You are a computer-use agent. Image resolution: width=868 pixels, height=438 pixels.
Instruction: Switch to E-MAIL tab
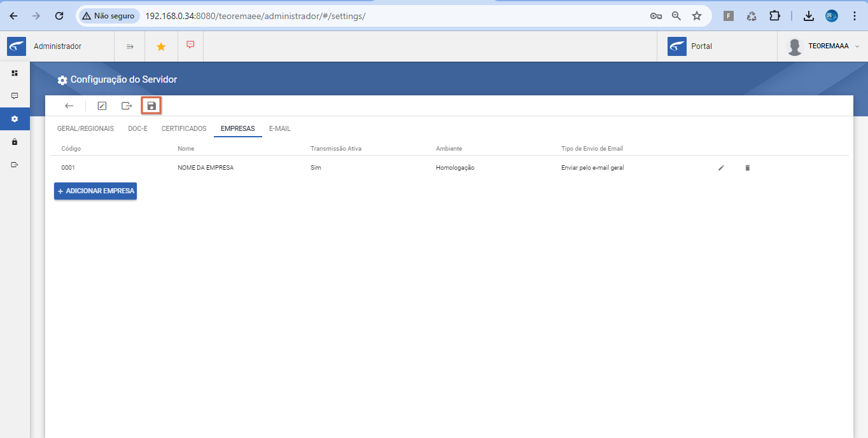coord(279,128)
